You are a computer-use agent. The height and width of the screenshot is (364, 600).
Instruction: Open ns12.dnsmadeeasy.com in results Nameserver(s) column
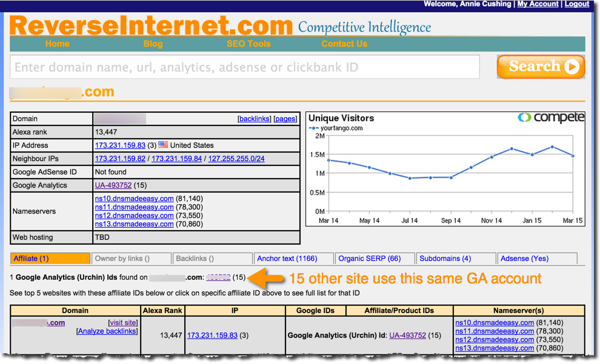coord(495,340)
